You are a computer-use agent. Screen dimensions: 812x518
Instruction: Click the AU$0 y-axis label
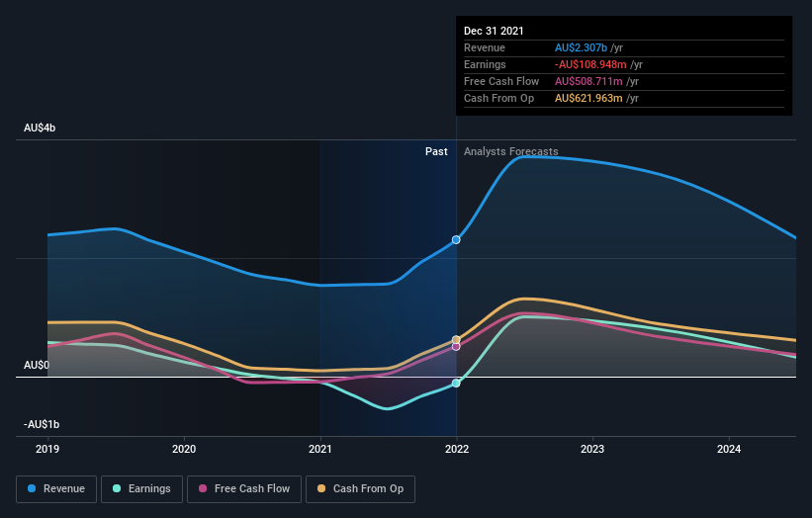pyautogui.click(x=37, y=366)
